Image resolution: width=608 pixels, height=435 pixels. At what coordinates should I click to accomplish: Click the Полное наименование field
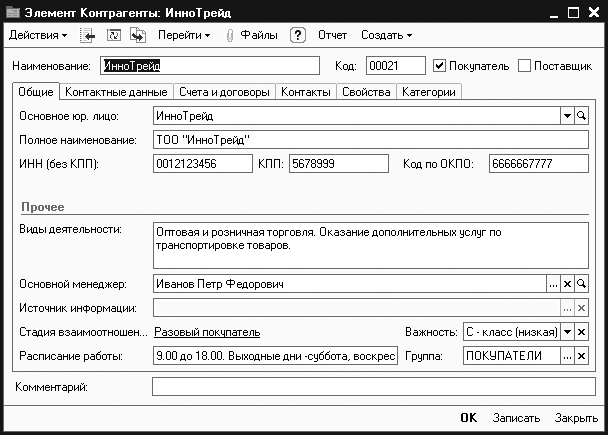click(371, 140)
